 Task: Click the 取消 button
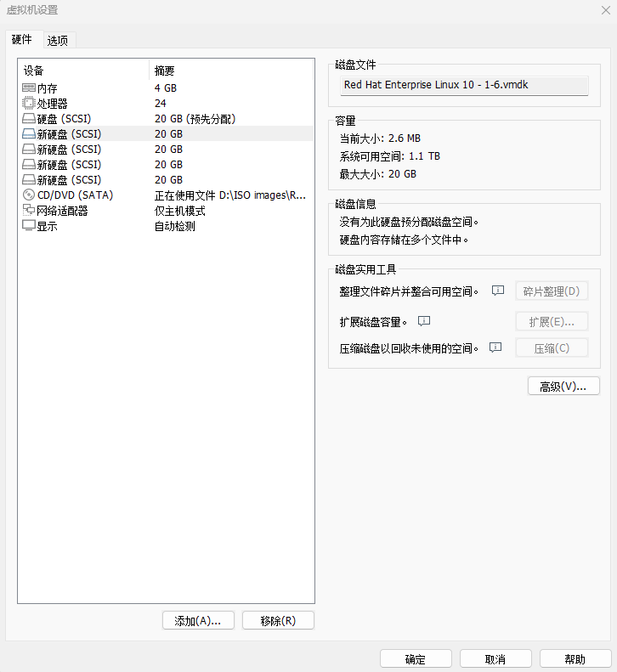[495, 659]
